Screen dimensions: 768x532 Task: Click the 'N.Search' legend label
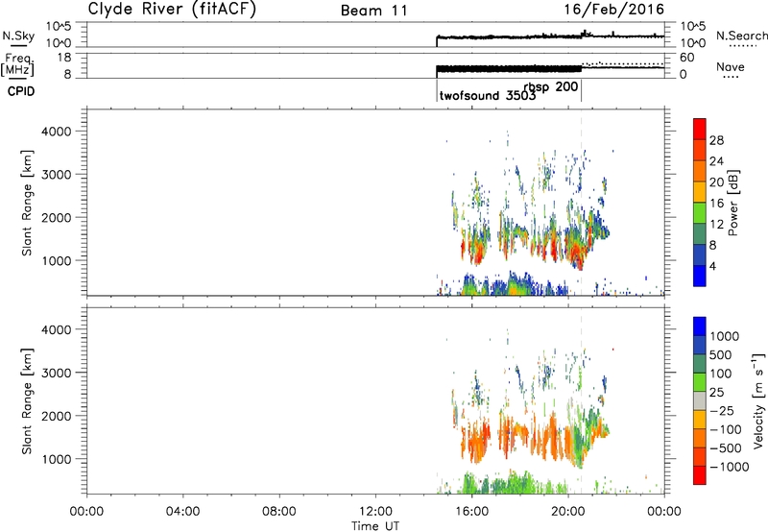(x=741, y=36)
